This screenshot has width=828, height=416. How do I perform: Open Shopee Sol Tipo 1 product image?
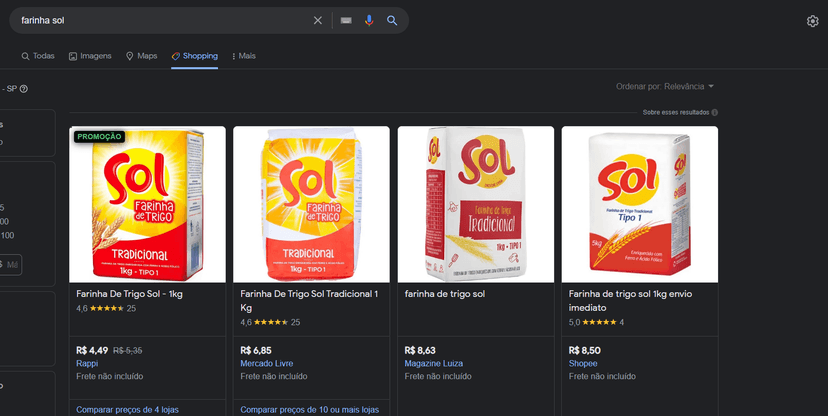pyautogui.click(x=640, y=204)
